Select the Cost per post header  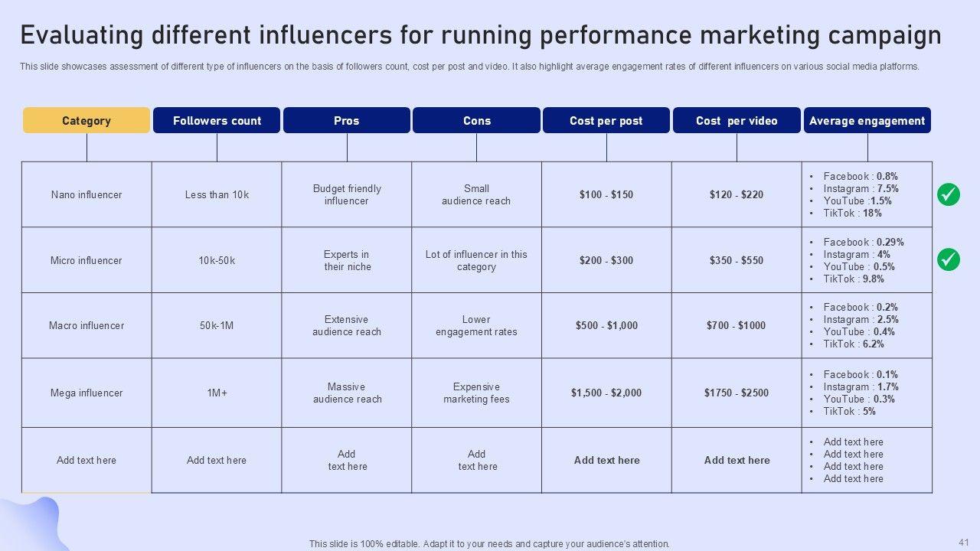(606, 121)
